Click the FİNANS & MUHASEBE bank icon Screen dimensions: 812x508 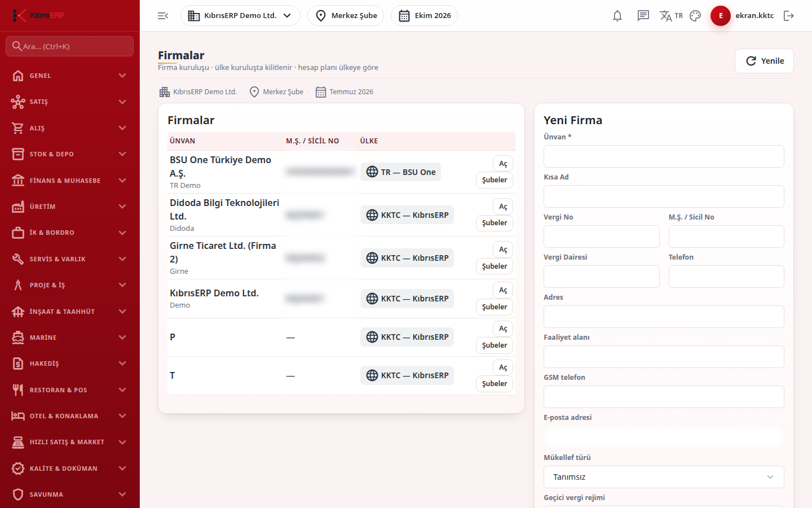click(18, 181)
